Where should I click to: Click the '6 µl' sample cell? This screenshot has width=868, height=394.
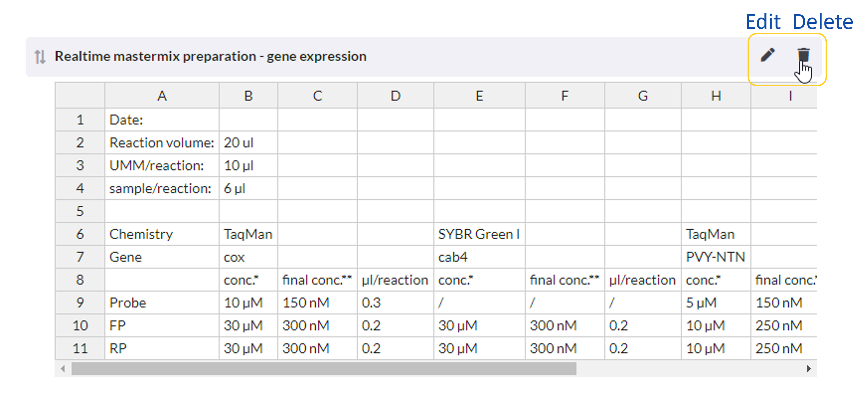pyautogui.click(x=248, y=188)
